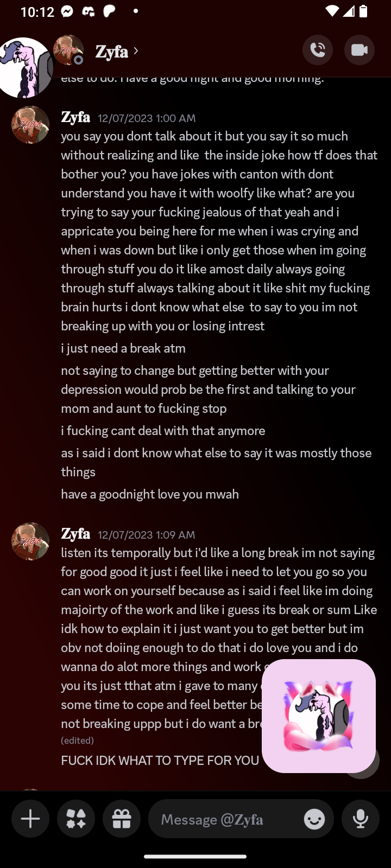Tap the pink floating picture-in-picture image
The width and height of the screenshot is (391, 868).
click(x=319, y=716)
